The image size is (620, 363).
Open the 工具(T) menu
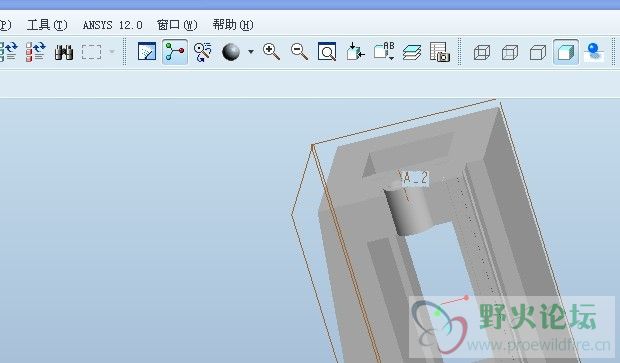click(47, 25)
